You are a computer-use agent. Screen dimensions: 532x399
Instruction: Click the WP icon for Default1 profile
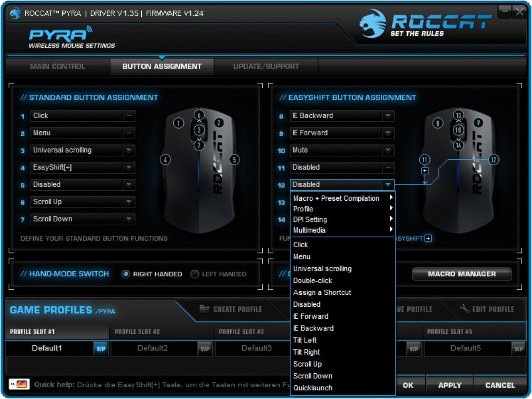pyautogui.click(x=101, y=349)
